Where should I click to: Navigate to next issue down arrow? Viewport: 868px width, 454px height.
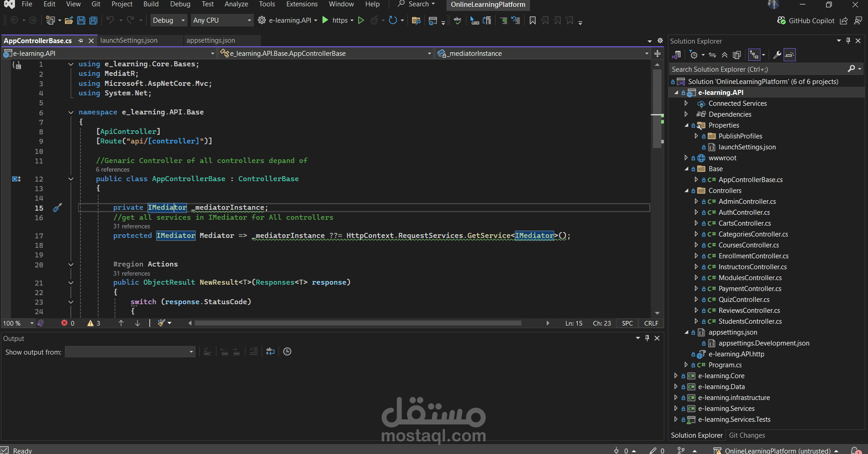pos(137,323)
